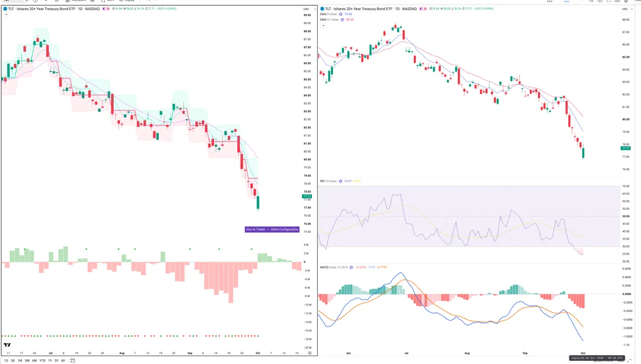This screenshot has height=364, width=641.
Task: Select EMA 9 close indicator legend
Action: [x=329, y=14]
